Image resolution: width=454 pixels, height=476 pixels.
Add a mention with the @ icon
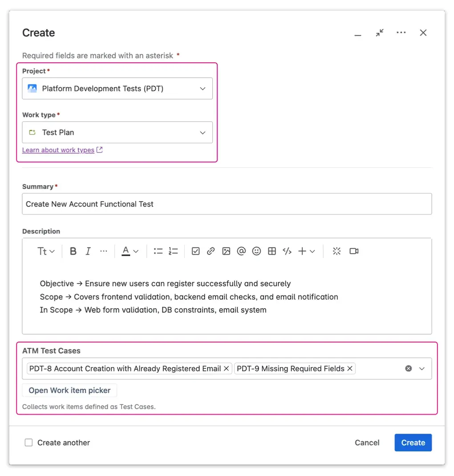241,251
